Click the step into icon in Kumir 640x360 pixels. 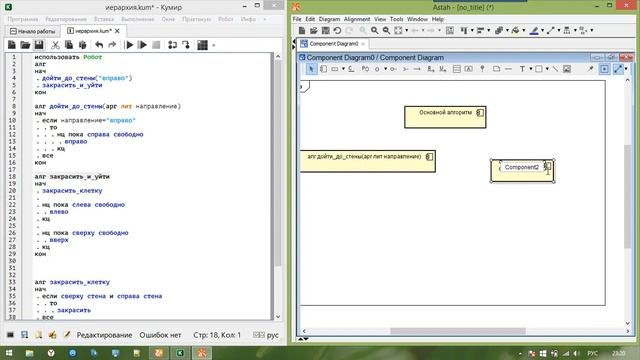coord(186,45)
